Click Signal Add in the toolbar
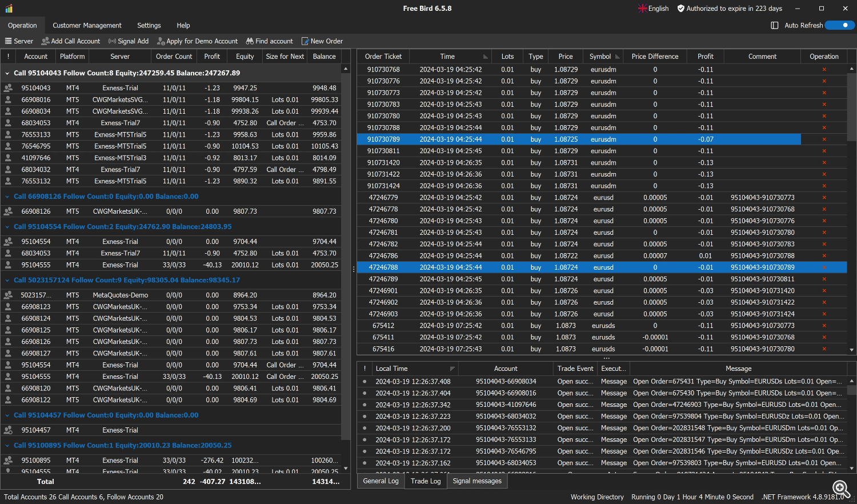This screenshot has height=504, width=857. [129, 41]
